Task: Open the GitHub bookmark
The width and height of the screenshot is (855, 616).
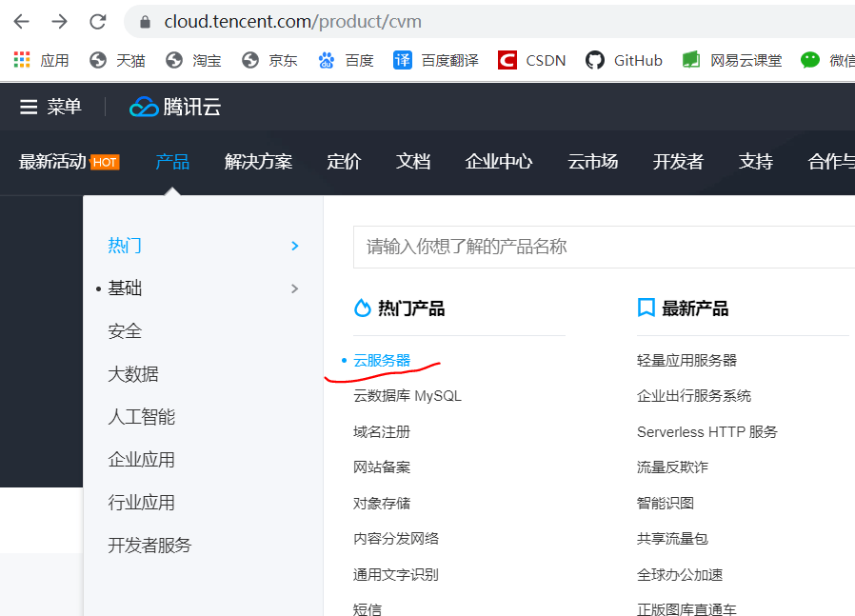Action: point(624,60)
